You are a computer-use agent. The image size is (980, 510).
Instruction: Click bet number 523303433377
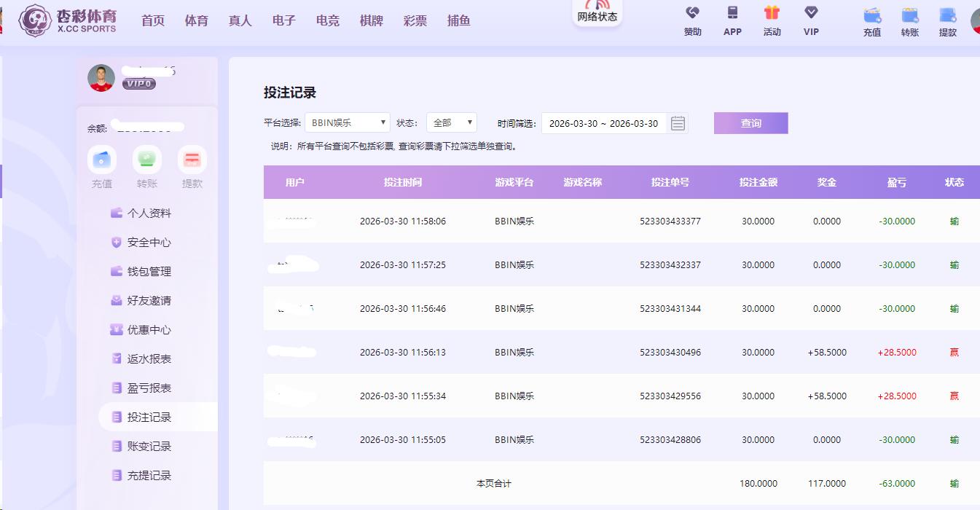(670, 221)
